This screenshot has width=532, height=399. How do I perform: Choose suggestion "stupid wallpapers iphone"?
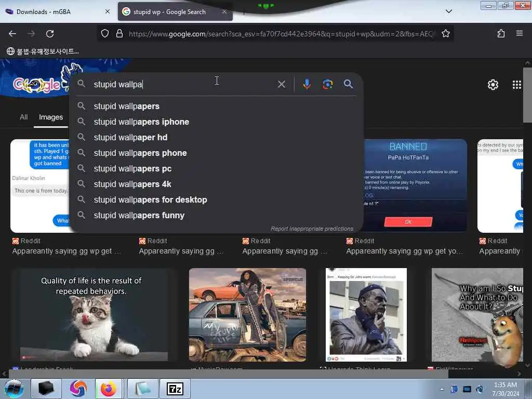(x=216, y=122)
